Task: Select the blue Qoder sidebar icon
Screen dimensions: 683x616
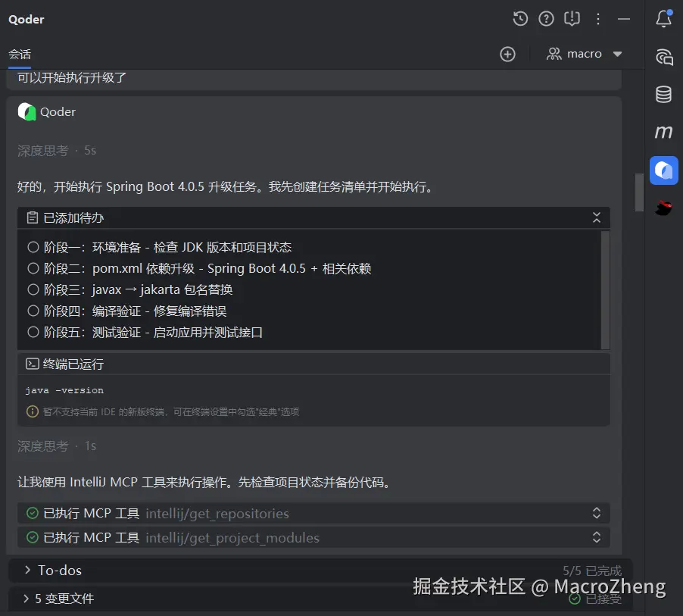Action: click(664, 170)
